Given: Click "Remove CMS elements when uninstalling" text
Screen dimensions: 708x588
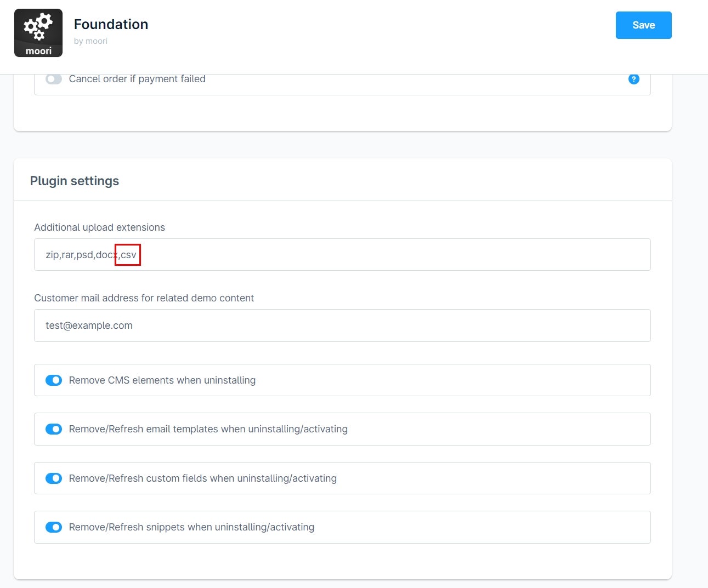Looking at the screenshot, I should (162, 380).
